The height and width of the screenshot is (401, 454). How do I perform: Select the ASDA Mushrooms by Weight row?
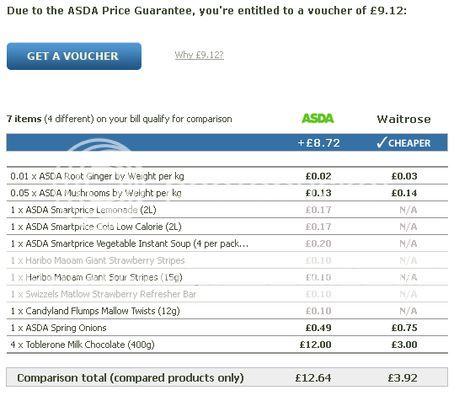227,193
